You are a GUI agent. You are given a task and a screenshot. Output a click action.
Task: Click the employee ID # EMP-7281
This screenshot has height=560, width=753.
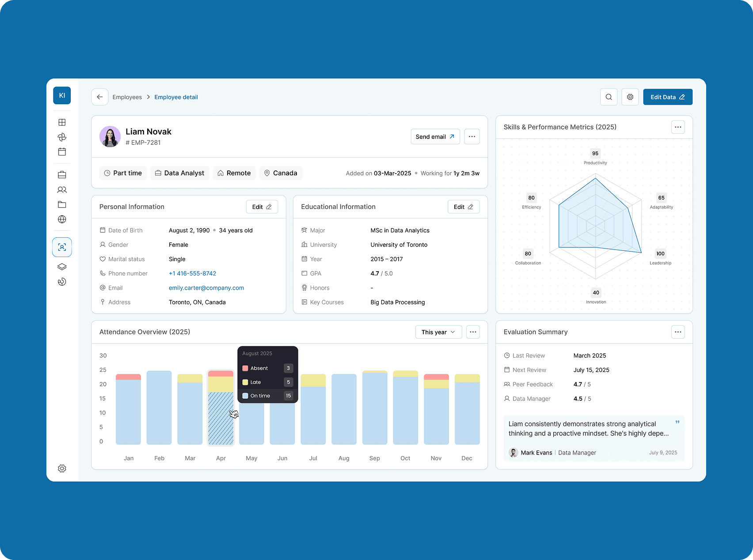(x=143, y=143)
